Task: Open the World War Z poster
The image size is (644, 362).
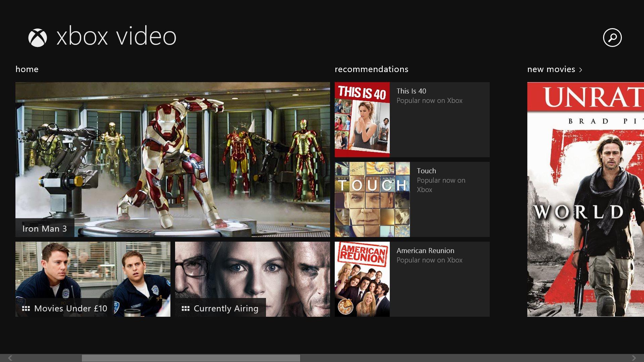Action: [586, 199]
